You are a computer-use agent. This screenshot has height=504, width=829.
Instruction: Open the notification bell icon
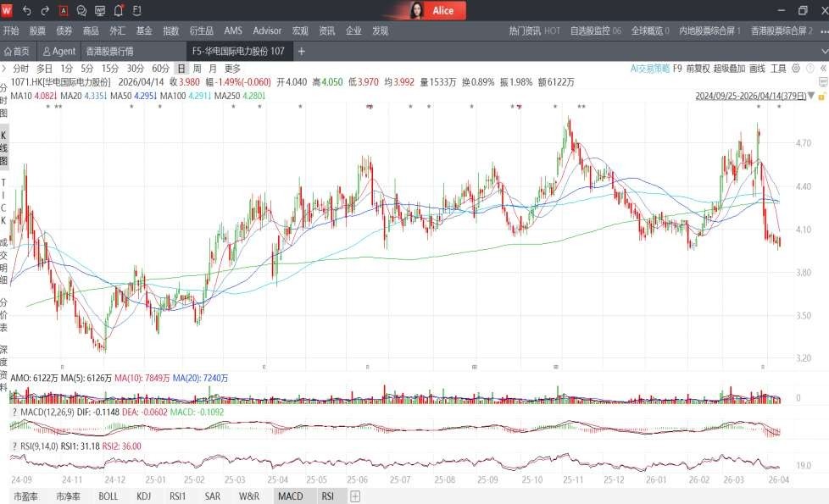click(119, 11)
